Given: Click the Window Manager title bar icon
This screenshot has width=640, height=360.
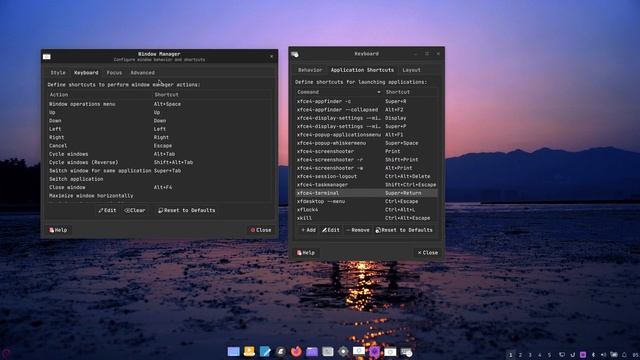Looking at the screenshot, I should pyautogui.click(x=47, y=56).
